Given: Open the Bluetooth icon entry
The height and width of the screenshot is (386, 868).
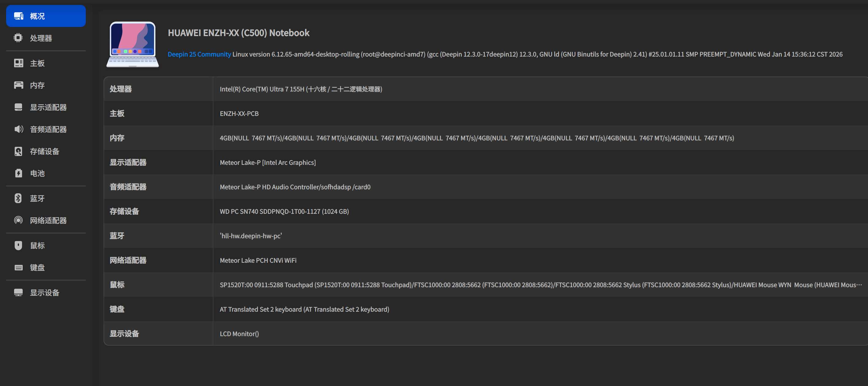Looking at the screenshot, I should (18, 199).
